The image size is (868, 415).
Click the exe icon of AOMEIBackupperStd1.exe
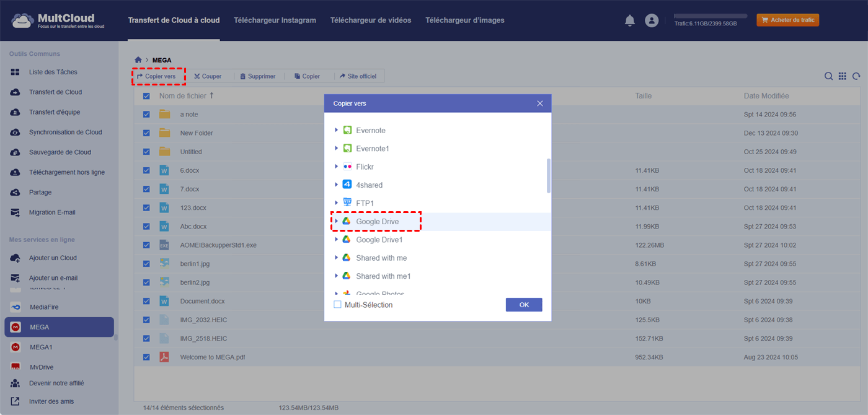tap(164, 245)
